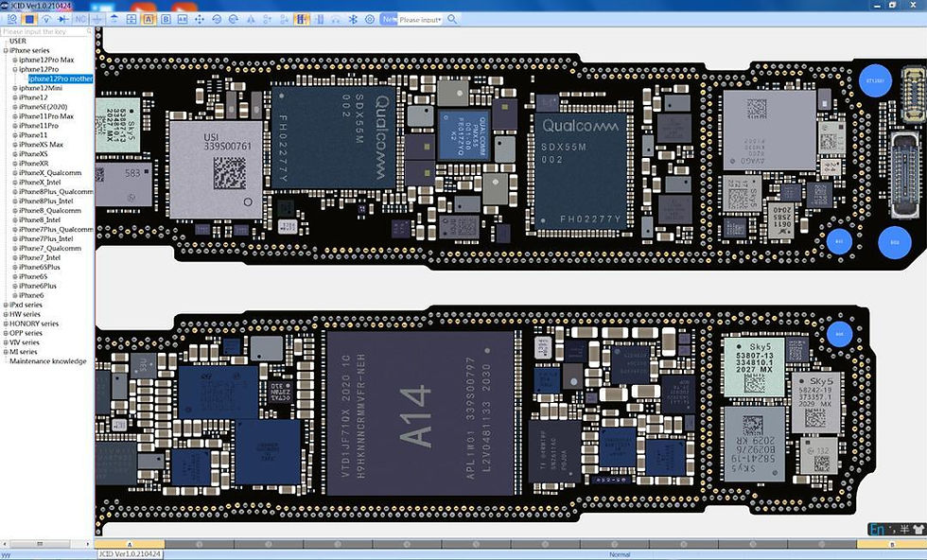Viewport: 927px width, 560px height.
Task: Toggle the B layer toolbar button
Action: pos(166,20)
